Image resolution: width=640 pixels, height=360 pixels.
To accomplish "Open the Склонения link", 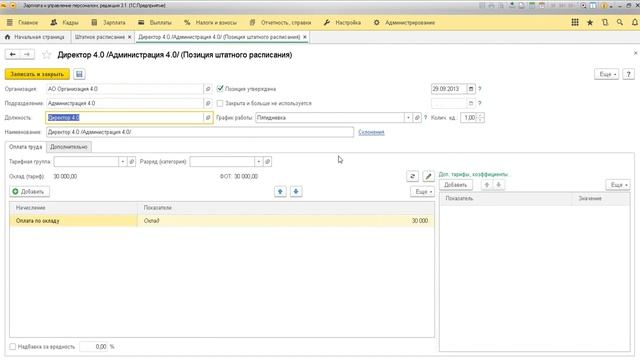I will coord(371,132).
